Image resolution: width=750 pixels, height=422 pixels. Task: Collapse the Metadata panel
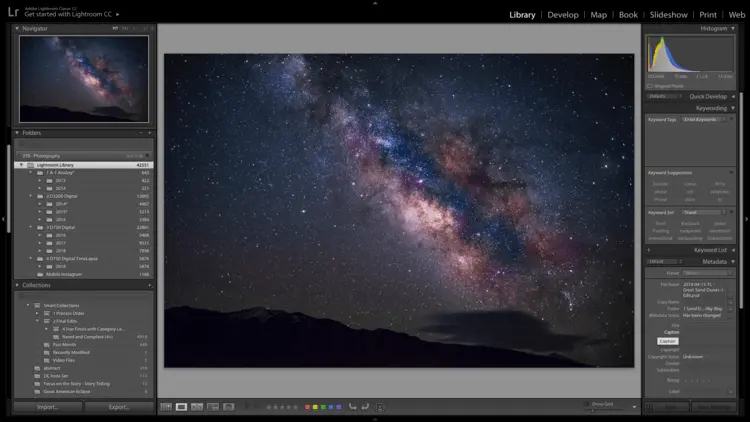click(x=733, y=262)
